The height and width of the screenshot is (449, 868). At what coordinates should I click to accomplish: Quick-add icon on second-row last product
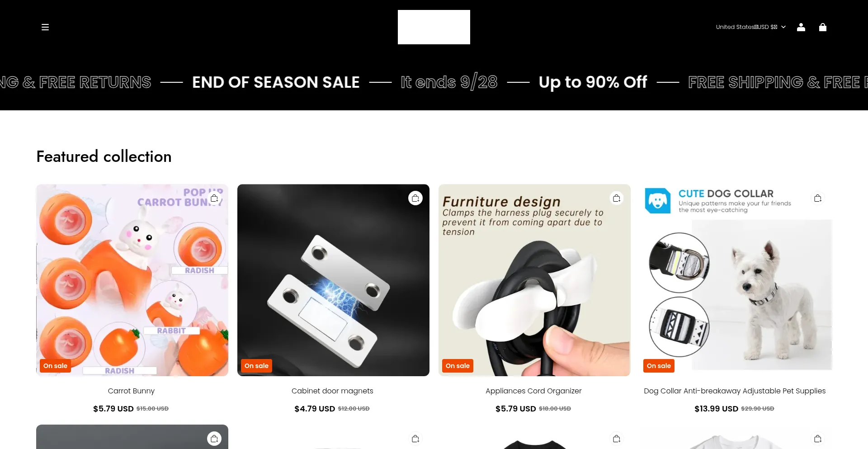tap(818, 439)
